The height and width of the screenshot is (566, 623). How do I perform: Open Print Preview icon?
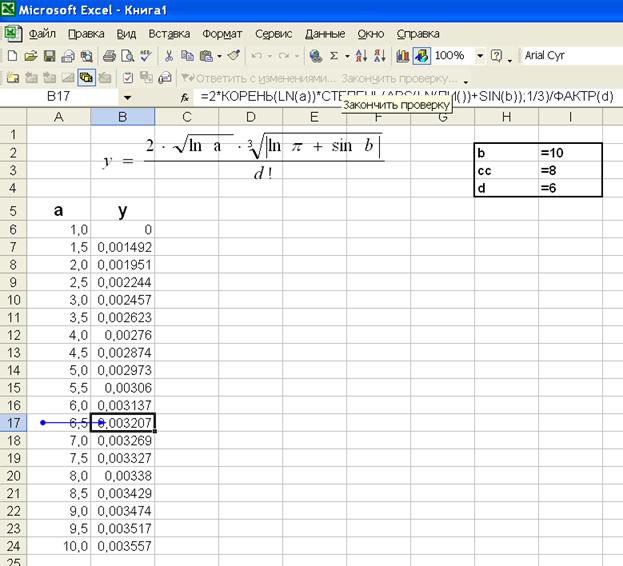pyautogui.click(x=127, y=56)
